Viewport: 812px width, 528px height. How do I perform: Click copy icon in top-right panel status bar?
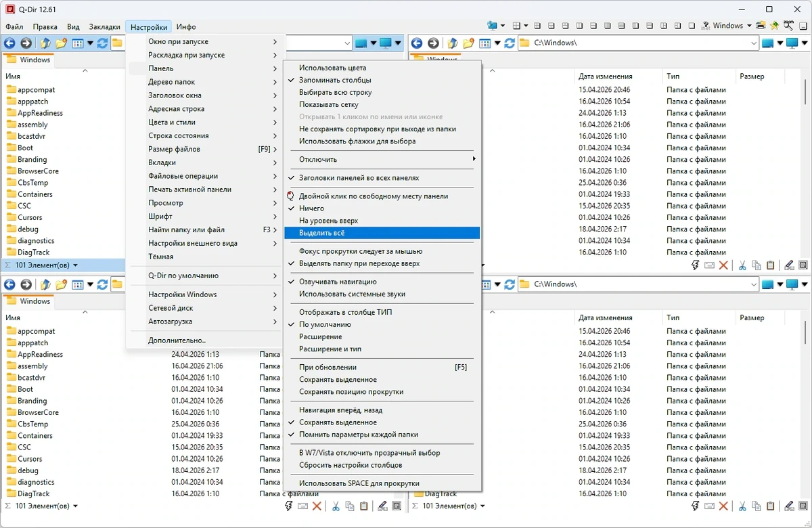757,265
